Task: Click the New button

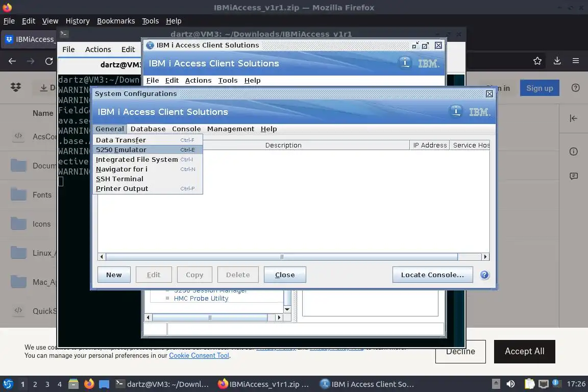Action: point(114,275)
